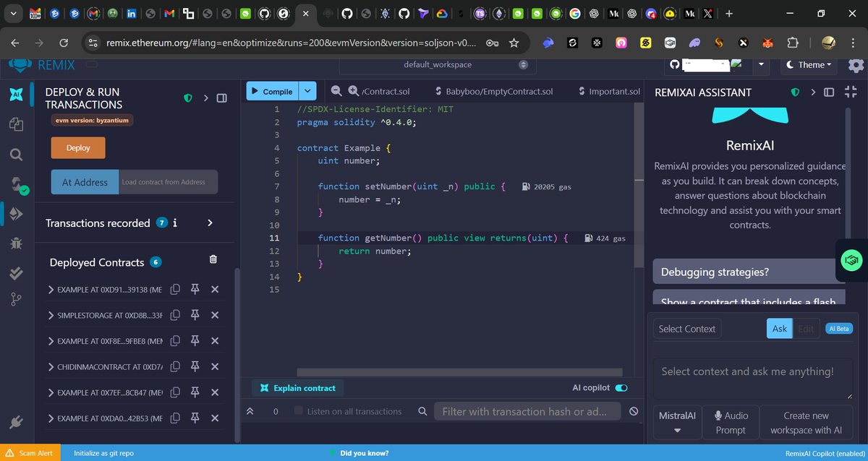Image resolution: width=868 pixels, height=461 pixels.
Task: Open the Debugger panel from the sidebar
Action: coord(16,244)
